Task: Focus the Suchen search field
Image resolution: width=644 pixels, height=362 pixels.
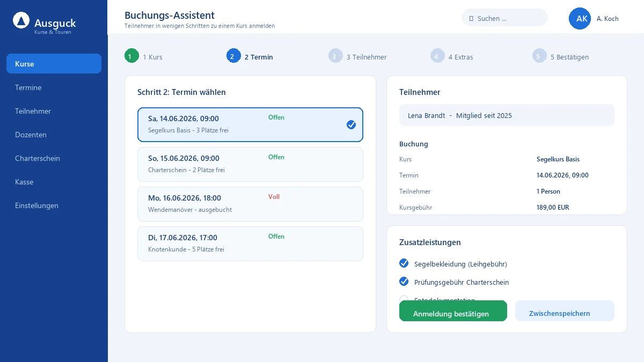Action: coord(504,18)
